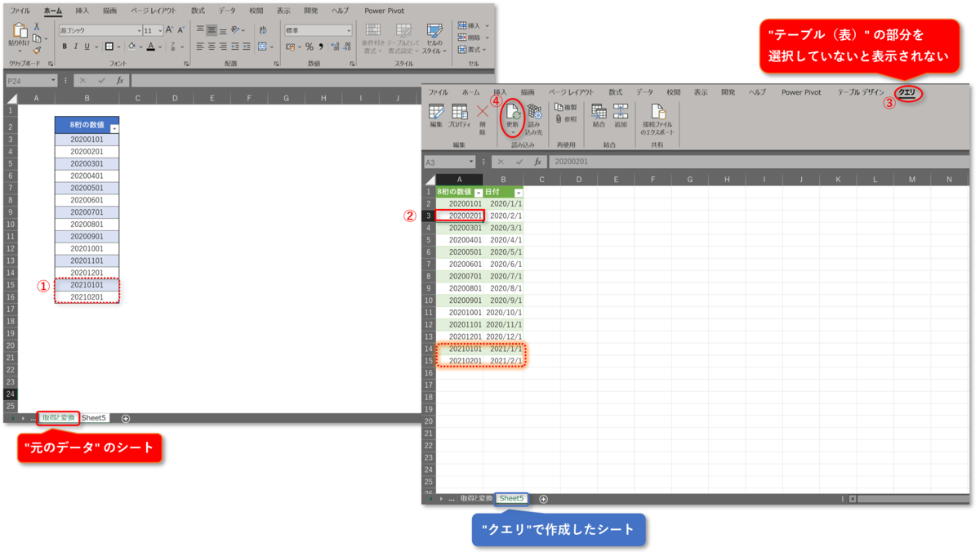The width and height of the screenshot is (980, 552).
Task: Toggle center horizontal alignment in the left window
Action: click(x=212, y=47)
